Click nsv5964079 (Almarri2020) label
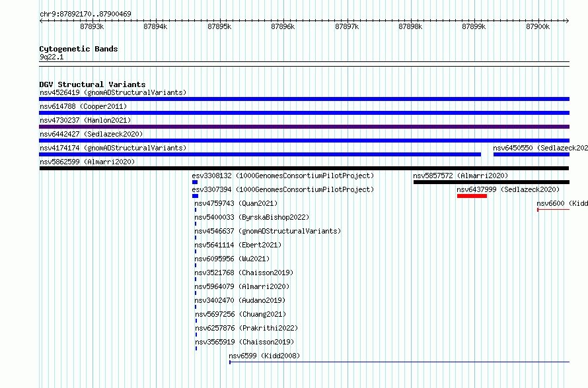The width and height of the screenshot is (588, 388). (x=242, y=286)
